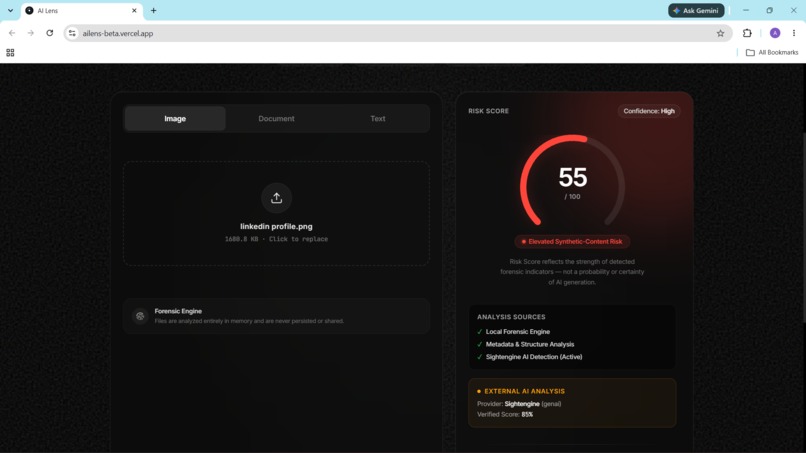Click the Local Forensic Engine checkmark
The image size is (806, 453).
480,332
